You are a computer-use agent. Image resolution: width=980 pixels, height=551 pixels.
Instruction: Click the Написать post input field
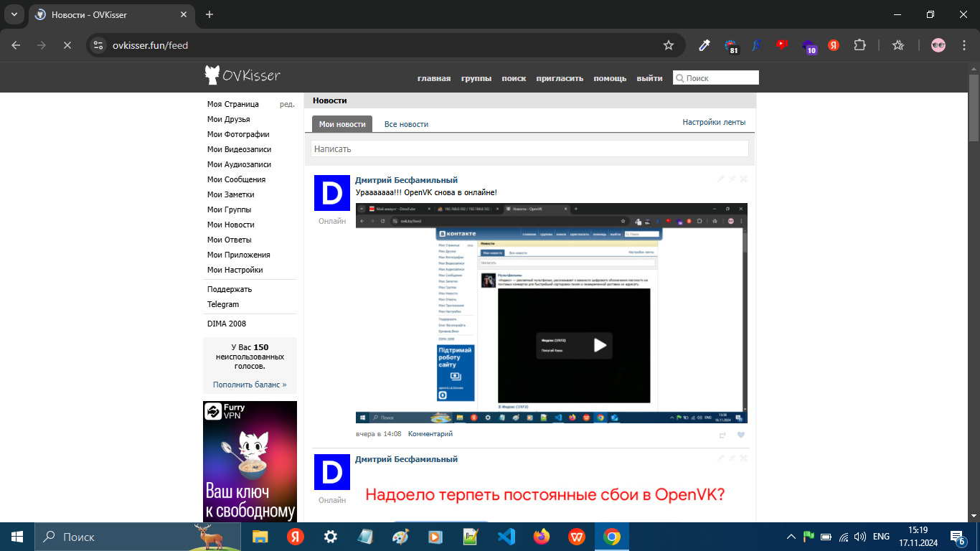coord(529,149)
